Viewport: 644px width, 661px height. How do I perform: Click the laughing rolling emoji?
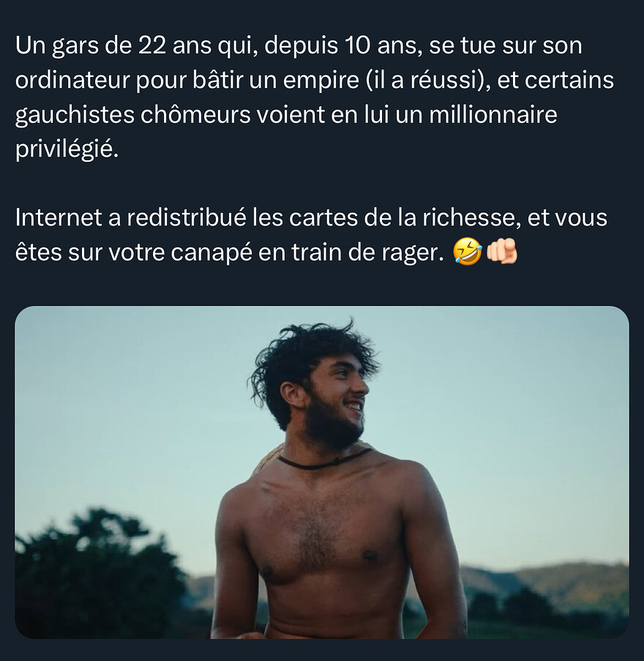(x=468, y=252)
